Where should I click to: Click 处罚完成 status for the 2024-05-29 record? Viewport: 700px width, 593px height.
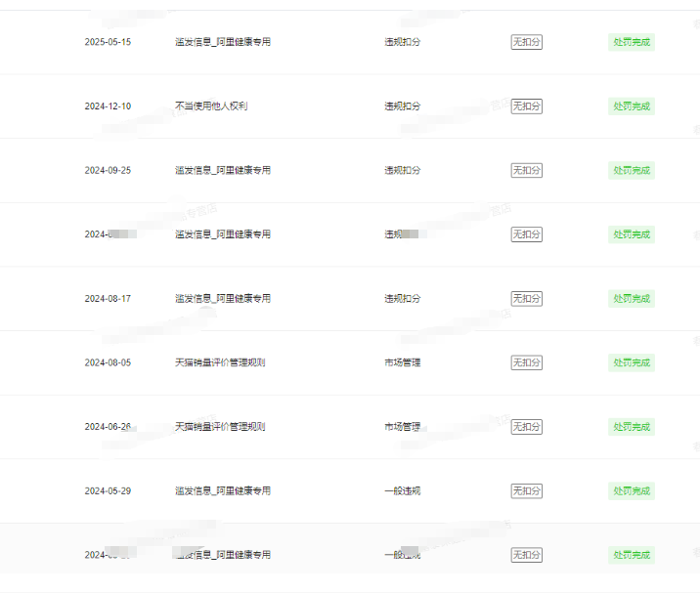click(631, 490)
